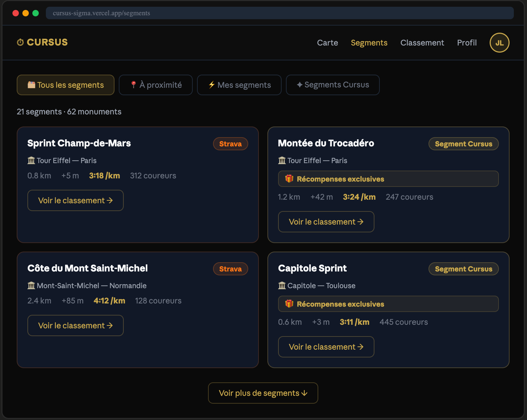Viewport: 527px width, 420px height.
Task: Click the folder icon in Tous les segments
Action: [x=32, y=85]
